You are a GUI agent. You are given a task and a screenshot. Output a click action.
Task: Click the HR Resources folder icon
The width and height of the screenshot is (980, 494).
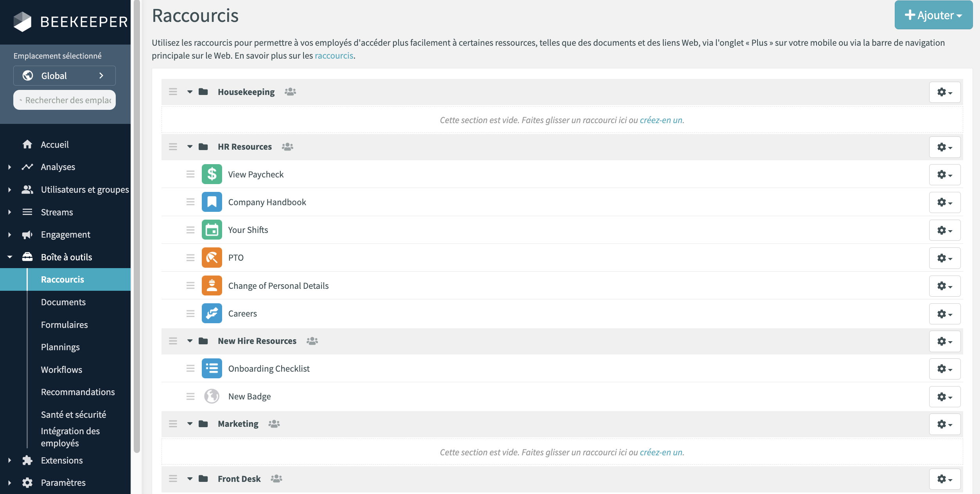point(203,147)
